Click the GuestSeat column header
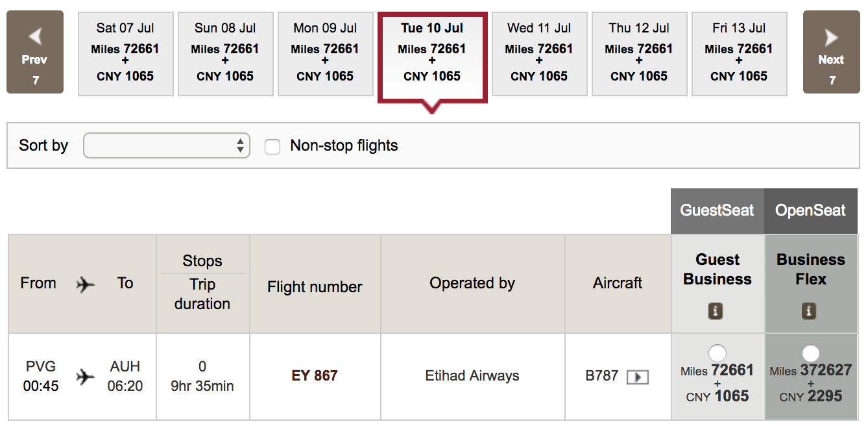The height and width of the screenshot is (426, 868). click(717, 210)
